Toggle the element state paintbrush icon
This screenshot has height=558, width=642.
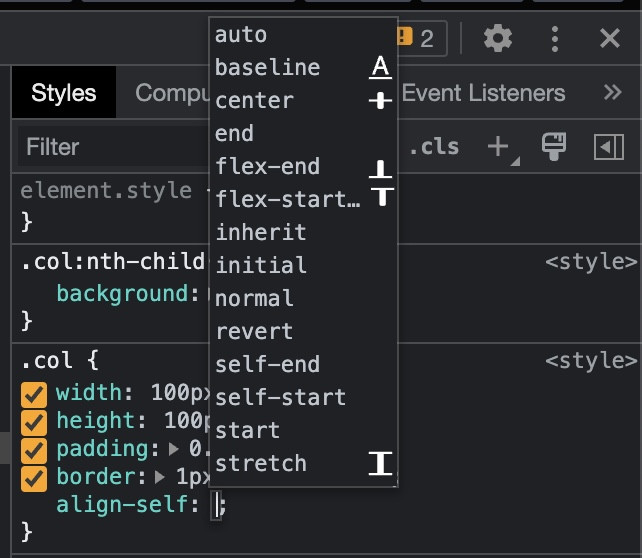point(553,147)
